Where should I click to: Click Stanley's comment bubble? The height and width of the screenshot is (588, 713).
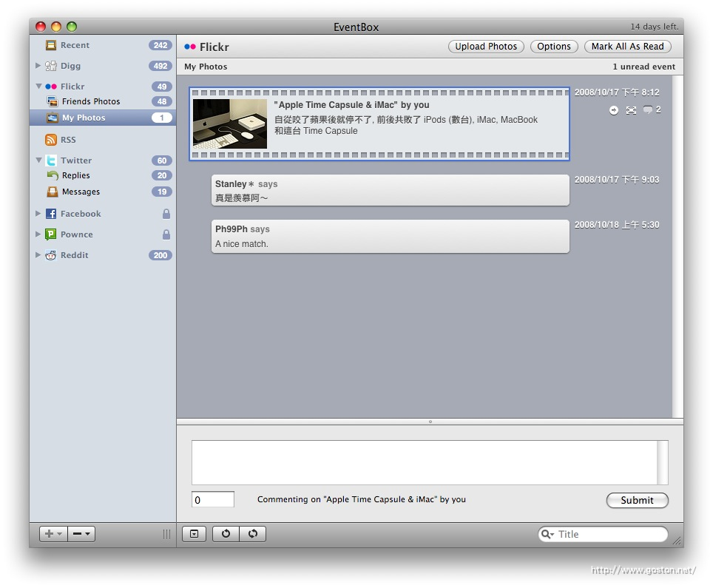390,191
